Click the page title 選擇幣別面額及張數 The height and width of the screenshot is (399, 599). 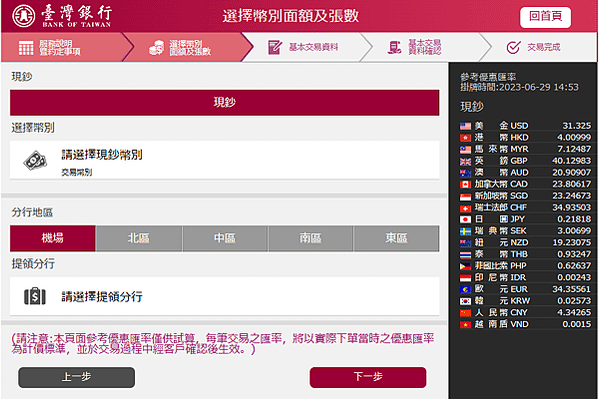click(x=291, y=16)
